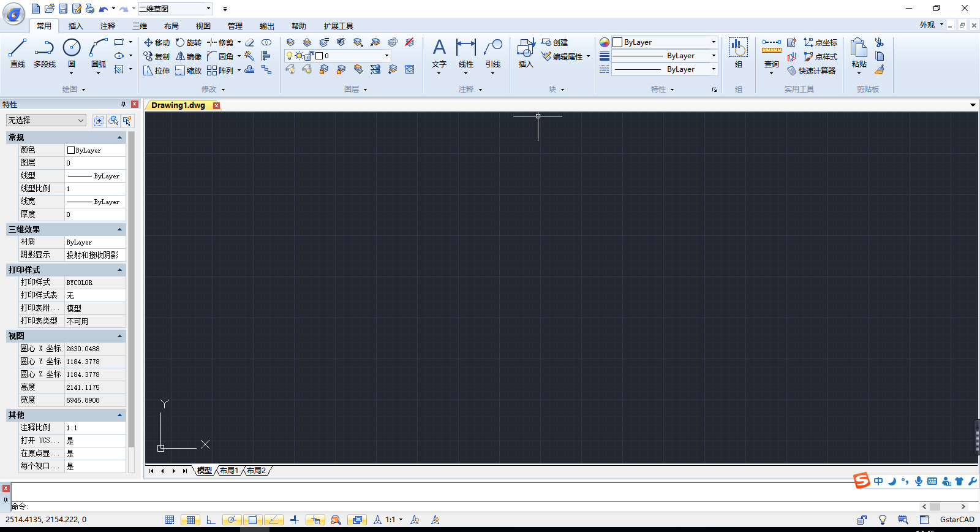Switch to the 布局1 layout tab
The image size is (980, 532).
pyautogui.click(x=229, y=471)
